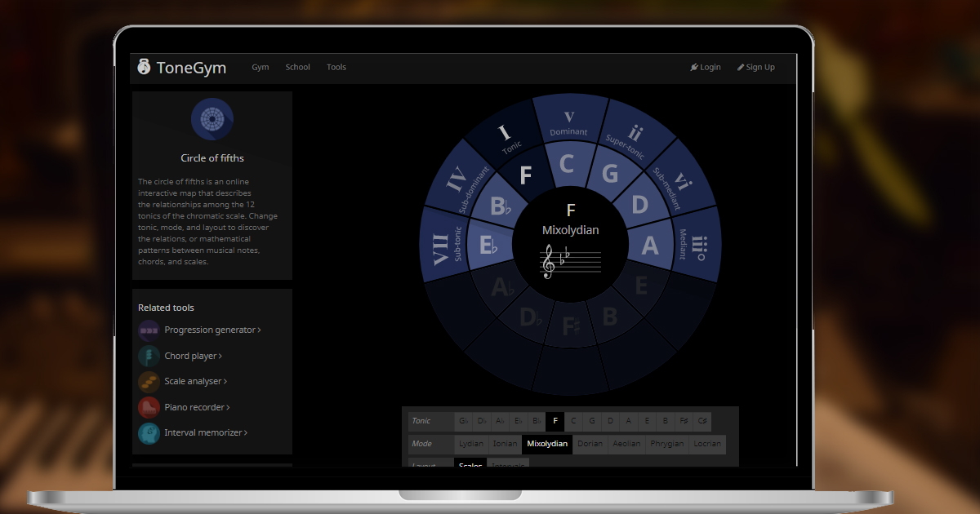Click the Sign Up button
Image resolution: width=980 pixels, height=514 pixels.
[x=756, y=67]
